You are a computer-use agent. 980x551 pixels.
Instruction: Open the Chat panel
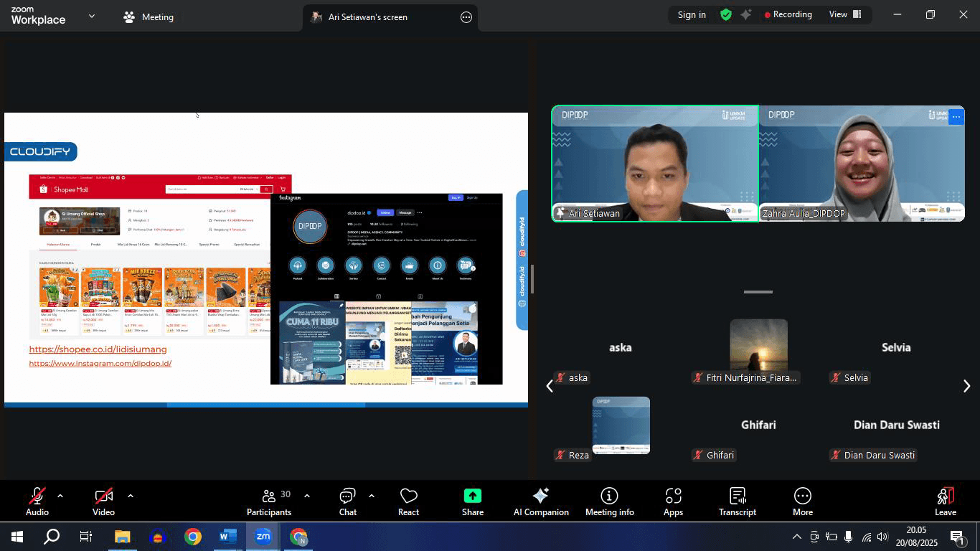347,500
